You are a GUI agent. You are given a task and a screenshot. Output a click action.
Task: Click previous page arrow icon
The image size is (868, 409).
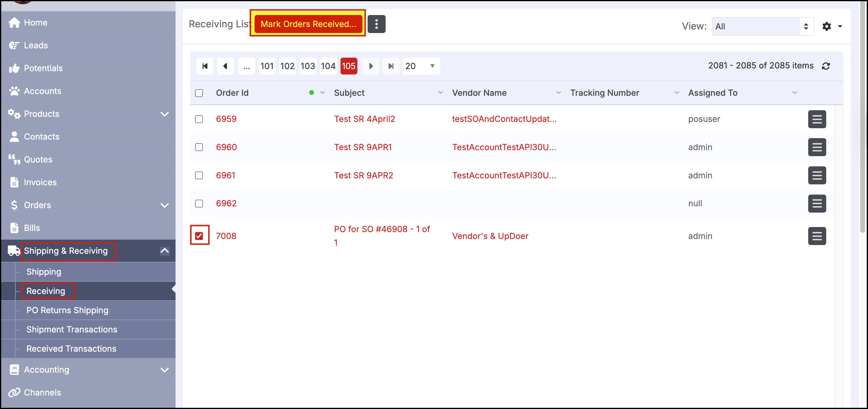tap(225, 66)
